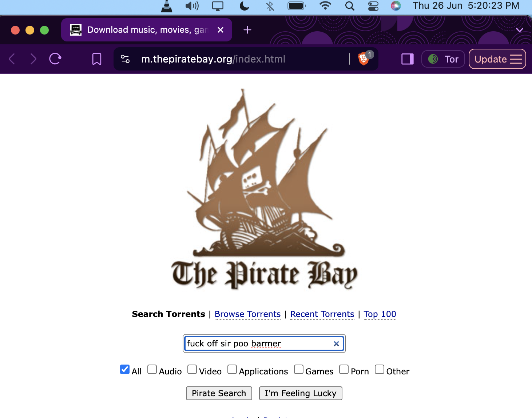Go back to previous page
Screen dimensions: 532x418
(12, 59)
